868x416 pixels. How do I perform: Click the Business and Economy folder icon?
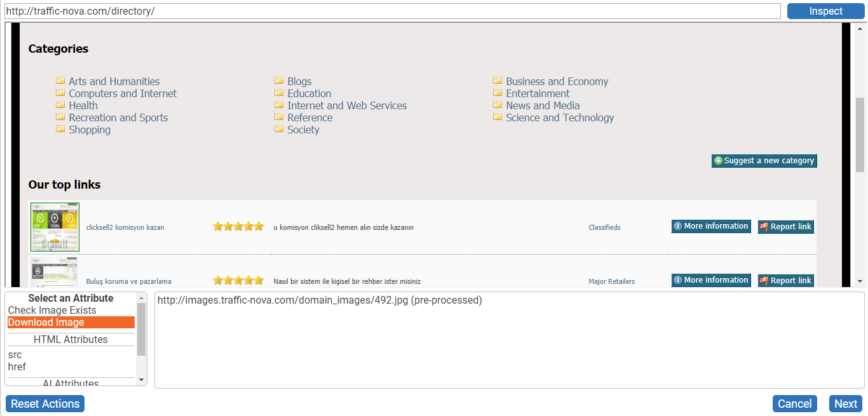[x=498, y=81]
